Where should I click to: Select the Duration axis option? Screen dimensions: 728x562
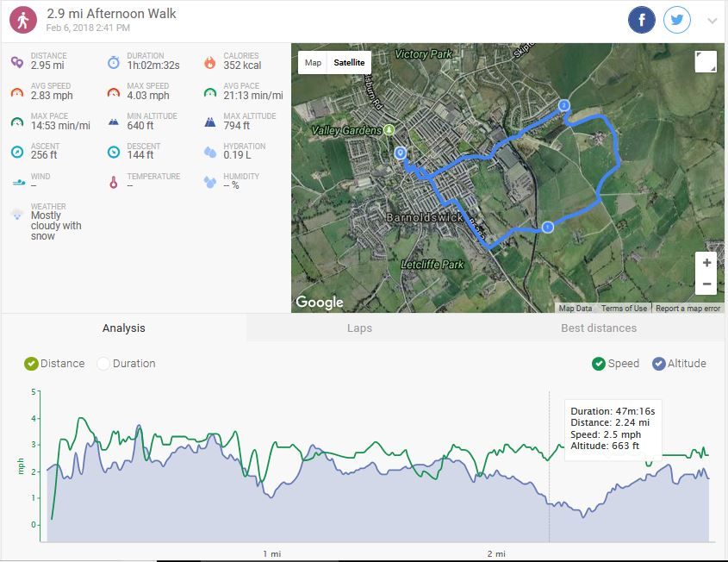pyautogui.click(x=103, y=364)
